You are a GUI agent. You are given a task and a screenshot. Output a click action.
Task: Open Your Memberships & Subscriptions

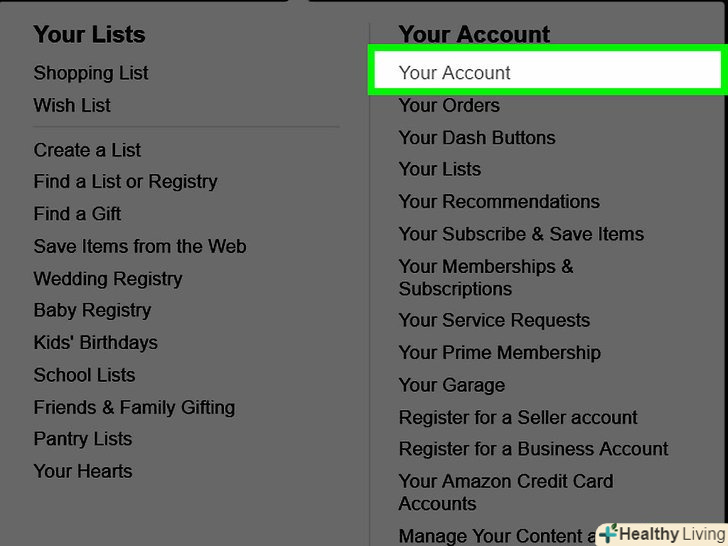[486, 277]
